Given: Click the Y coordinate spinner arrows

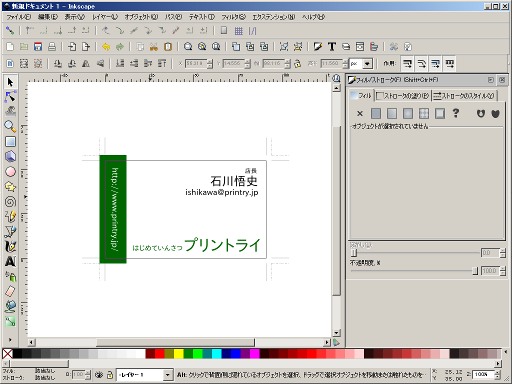Looking at the screenshot, I should pyautogui.click(x=247, y=63).
